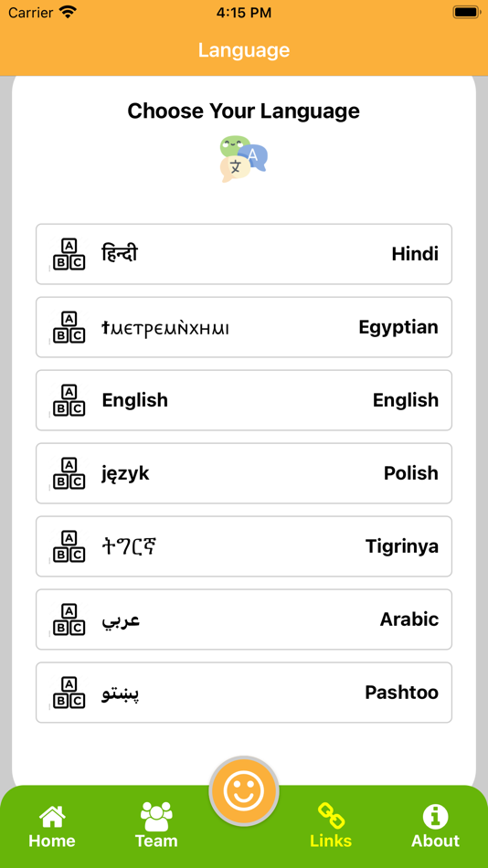The image size is (488, 868).
Task: Click the house icon in bottom bar
Action: point(52,816)
